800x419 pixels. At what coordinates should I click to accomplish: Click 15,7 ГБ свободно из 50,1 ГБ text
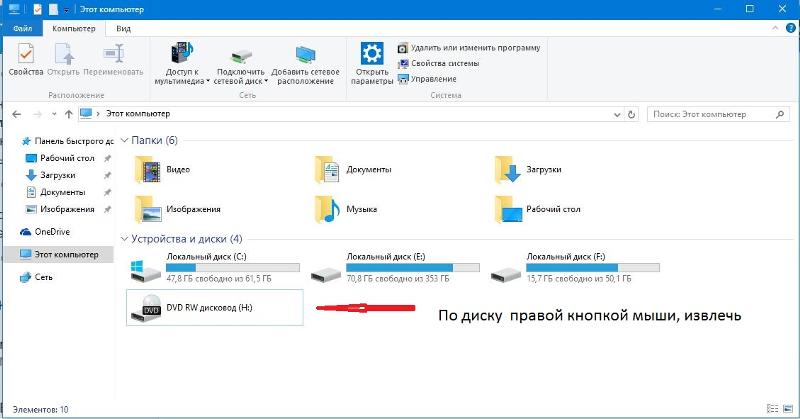(x=579, y=279)
